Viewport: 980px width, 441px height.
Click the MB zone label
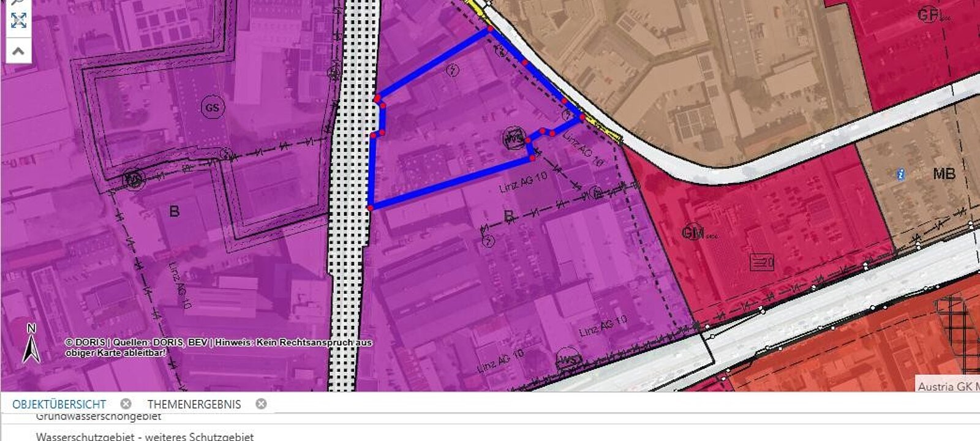(x=943, y=174)
